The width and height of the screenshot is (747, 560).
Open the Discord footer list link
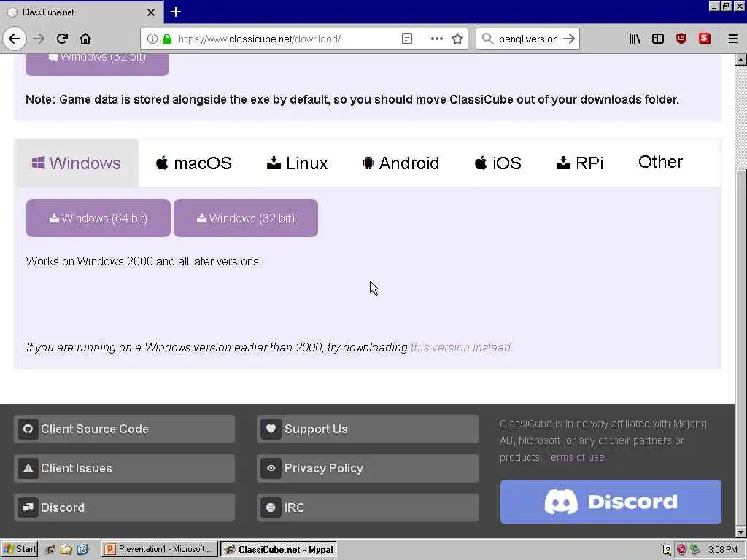124,507
